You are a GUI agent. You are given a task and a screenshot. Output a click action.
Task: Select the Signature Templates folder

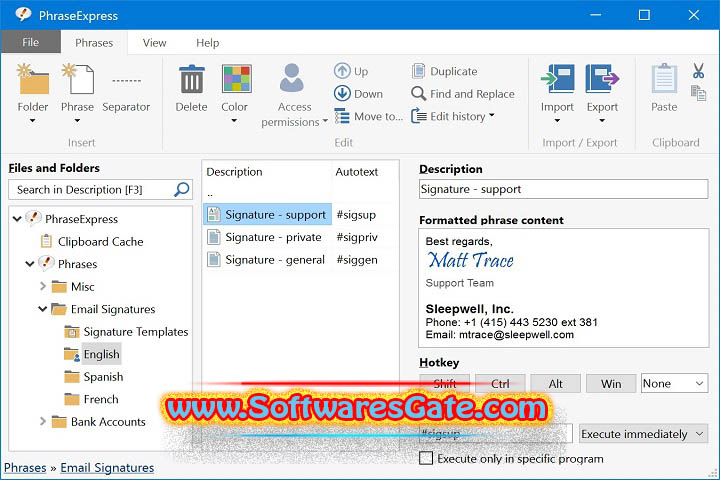point(126,332)
